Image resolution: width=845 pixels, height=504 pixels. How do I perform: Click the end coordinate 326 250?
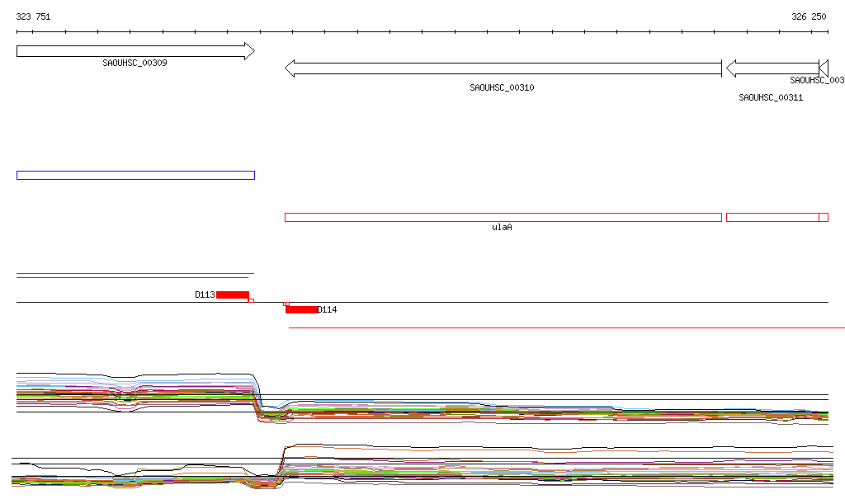[x=809, y=16]
